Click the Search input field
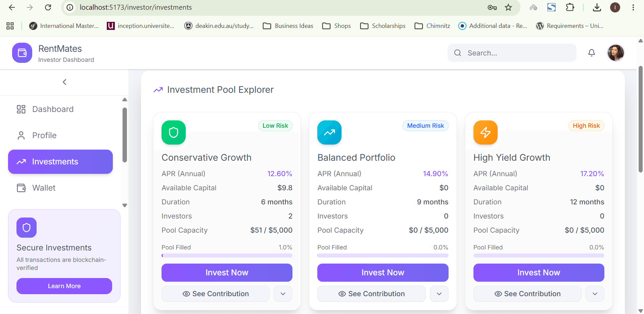This screenshot has width=644, height=314. click(512, 53)
